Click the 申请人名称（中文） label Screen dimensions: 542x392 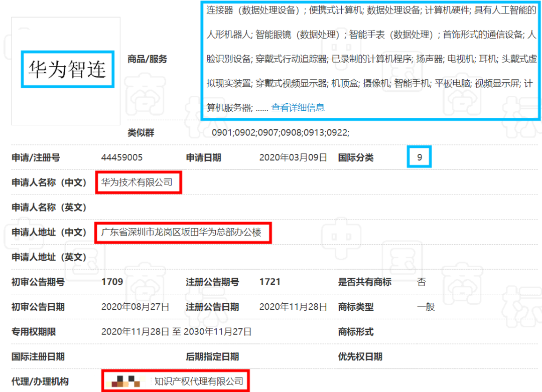(x=49, y=182)
